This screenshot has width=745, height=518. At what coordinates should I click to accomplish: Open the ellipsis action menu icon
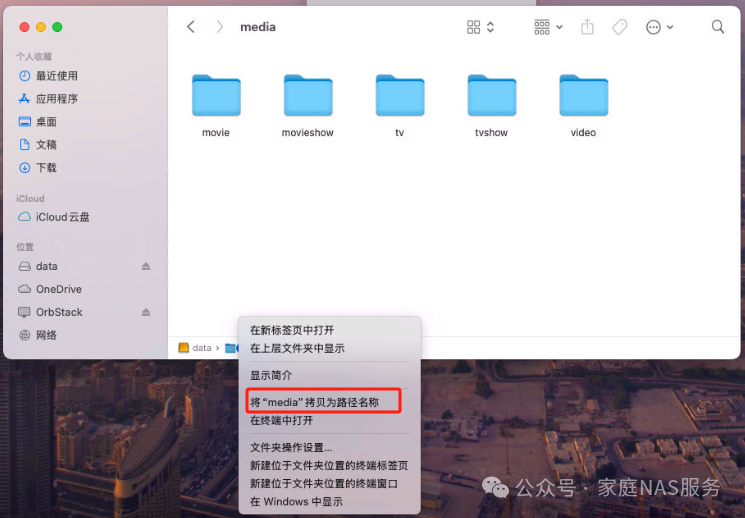[653, 27]
